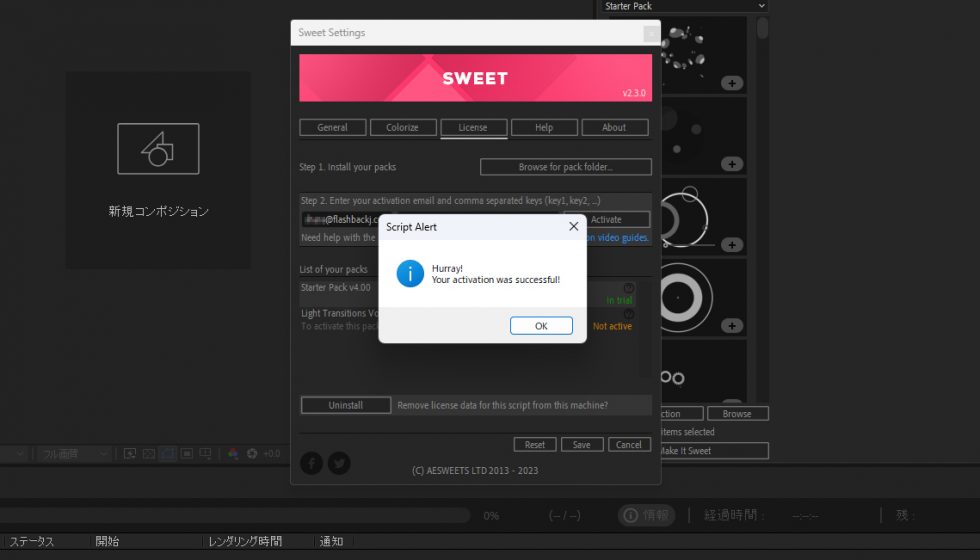
Task: Open the Starter Pack dropdown in Sweet panel
Action: [x=684, y=6]
